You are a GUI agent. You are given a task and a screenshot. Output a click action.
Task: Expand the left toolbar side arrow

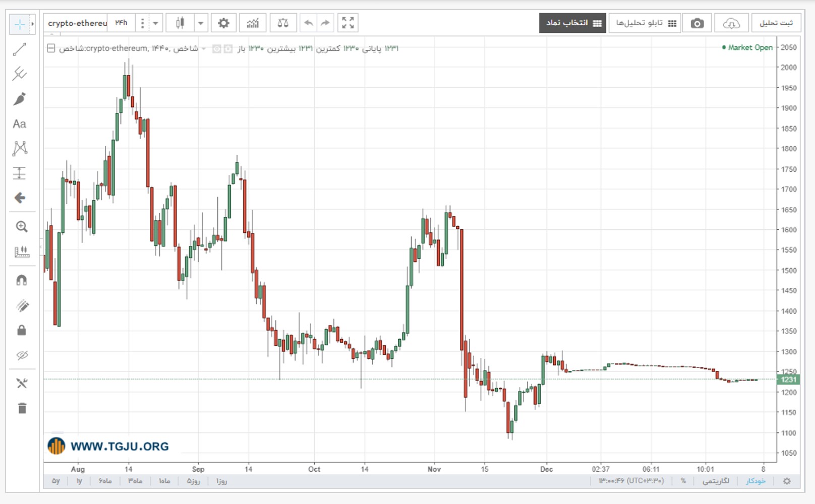point(32,24)
